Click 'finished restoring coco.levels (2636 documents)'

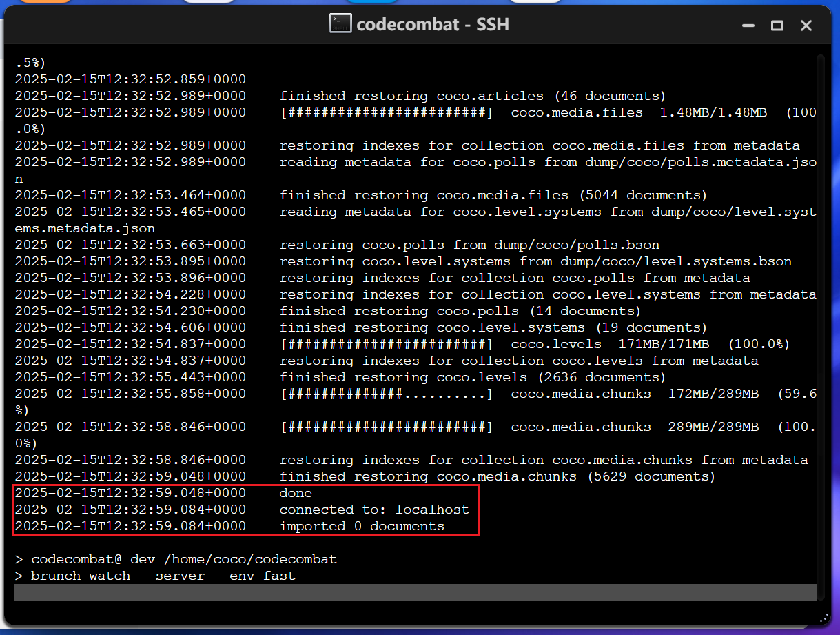(x=473, y=377)
